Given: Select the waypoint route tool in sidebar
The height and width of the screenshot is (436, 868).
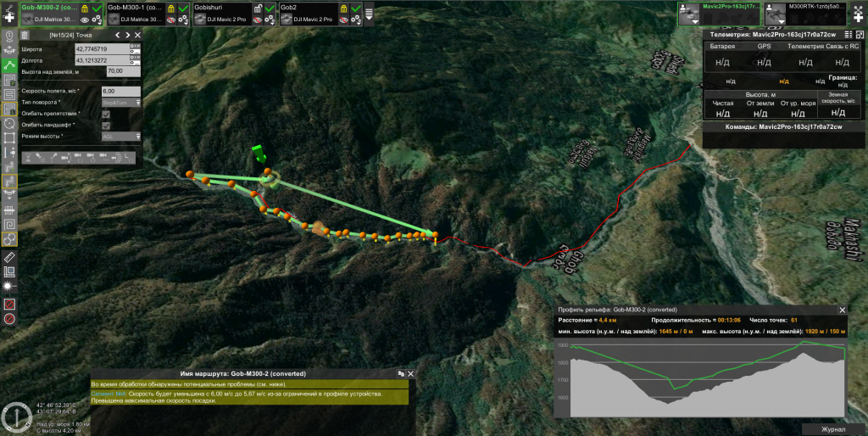Looking at the screenshot, I should [x=9, y=64].
